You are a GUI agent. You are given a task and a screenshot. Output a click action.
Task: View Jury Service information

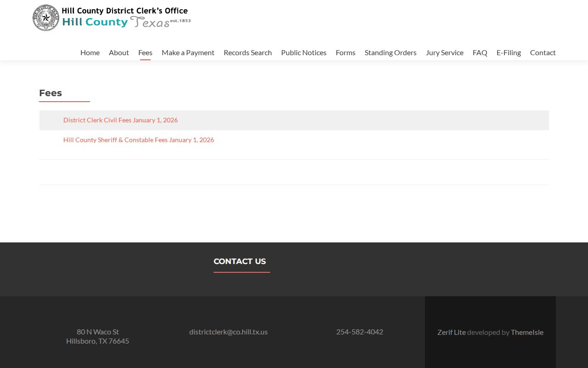[445, 52]
